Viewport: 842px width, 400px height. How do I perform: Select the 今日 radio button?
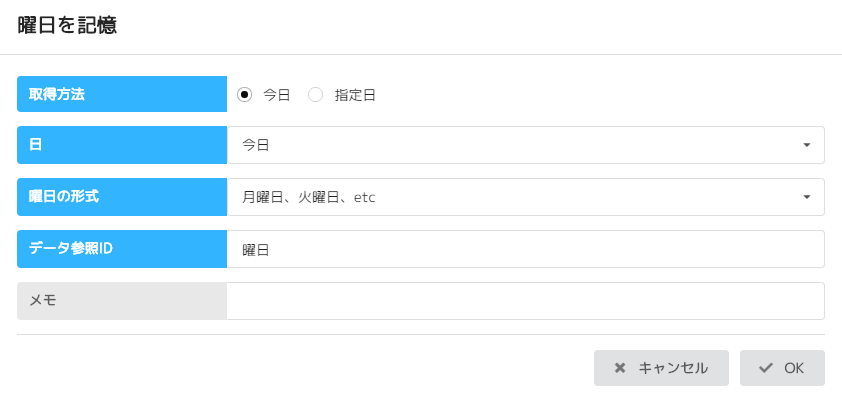click(x=244, y=95)
